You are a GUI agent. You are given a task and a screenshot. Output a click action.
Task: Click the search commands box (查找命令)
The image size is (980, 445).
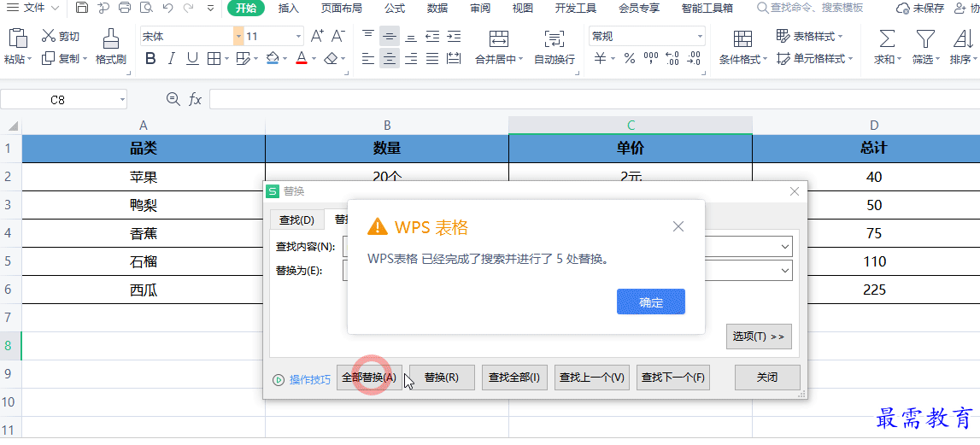coord(810,9)
